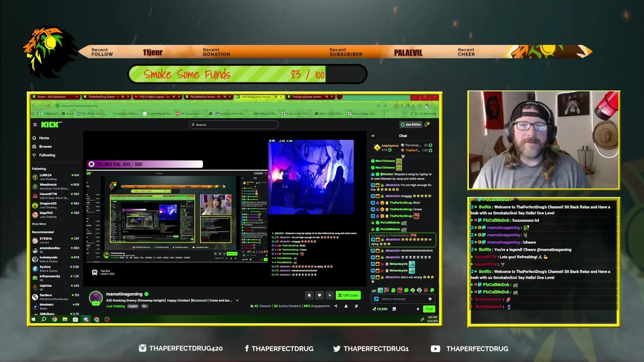Toggle mute on the PlzCallMeDub Stream tab

(x=224, y=97)
